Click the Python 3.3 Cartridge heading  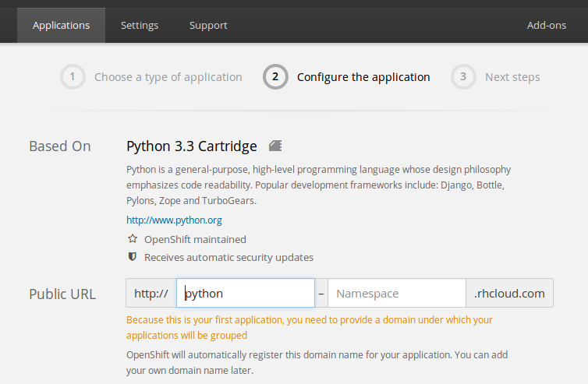192,146
